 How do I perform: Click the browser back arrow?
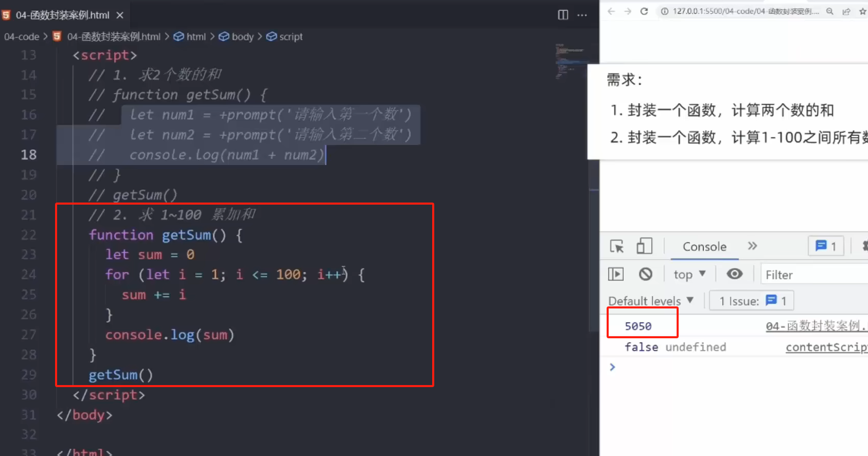click(x=611, y=11)
